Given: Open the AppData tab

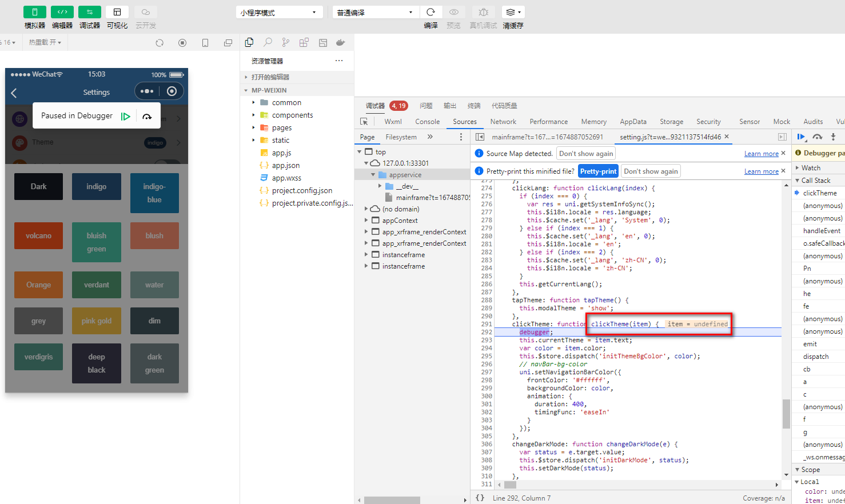Looking at the screenshot, I should tap(633, 122).
